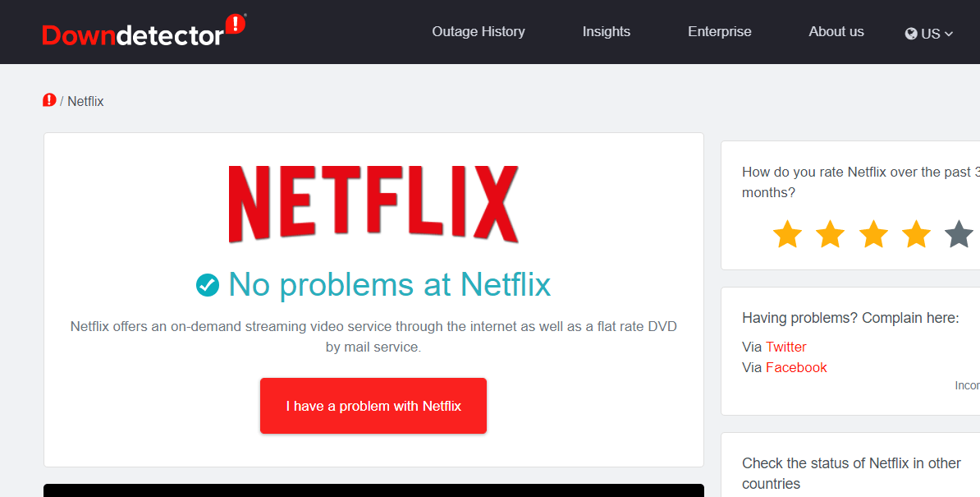The width and height of the screenshot is (980, 497).
Task: Click "How do you rate Netflix" question text
Action: pos(861,182)
